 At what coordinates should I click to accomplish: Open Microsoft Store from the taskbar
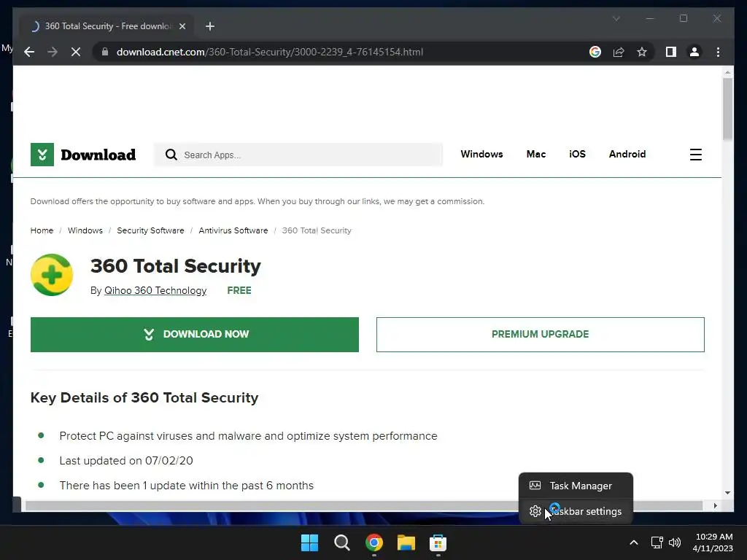(438, 542)
